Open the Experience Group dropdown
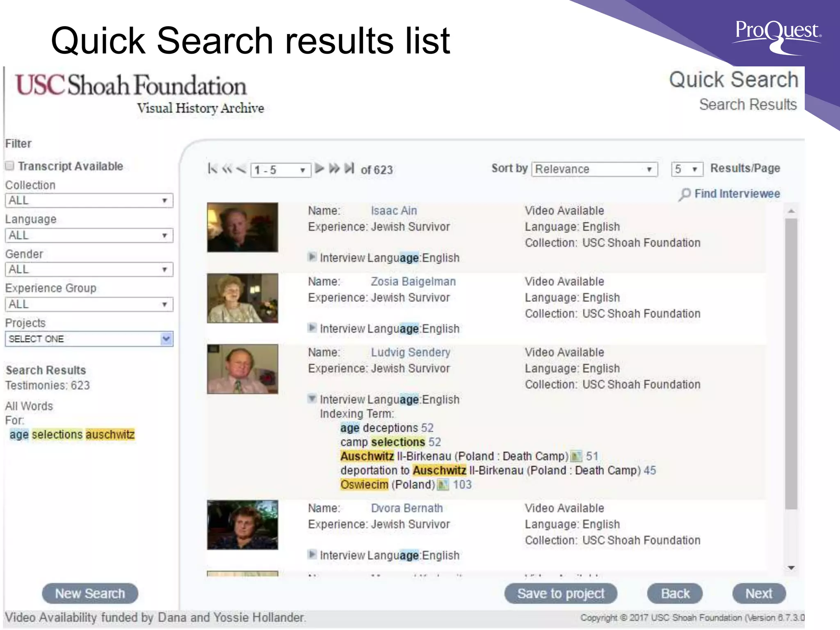 pos(89,304)
